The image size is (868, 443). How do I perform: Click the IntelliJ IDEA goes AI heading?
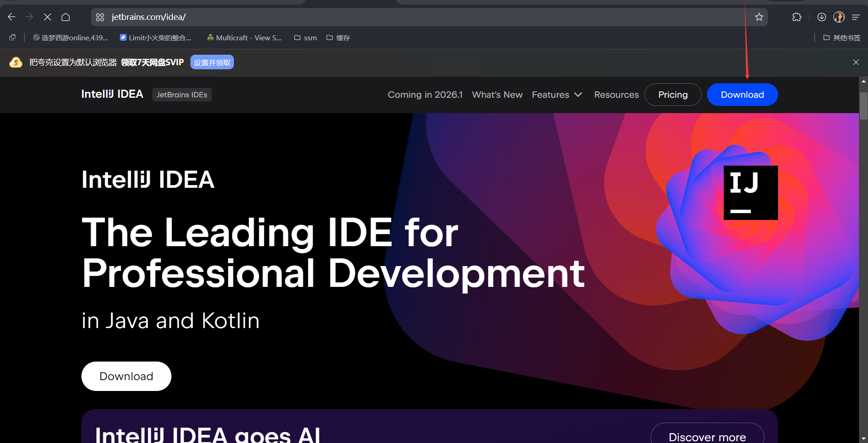208,434
